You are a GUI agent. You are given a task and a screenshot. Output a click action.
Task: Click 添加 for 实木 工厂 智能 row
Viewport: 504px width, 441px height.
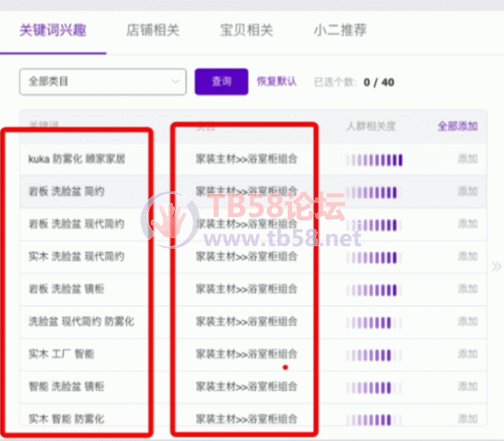[468, 354]
